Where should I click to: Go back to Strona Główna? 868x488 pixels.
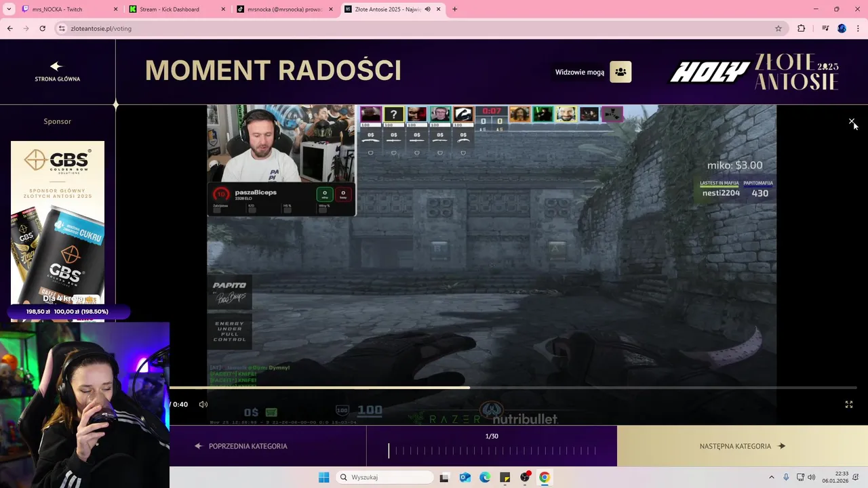(x=57, y=72)
